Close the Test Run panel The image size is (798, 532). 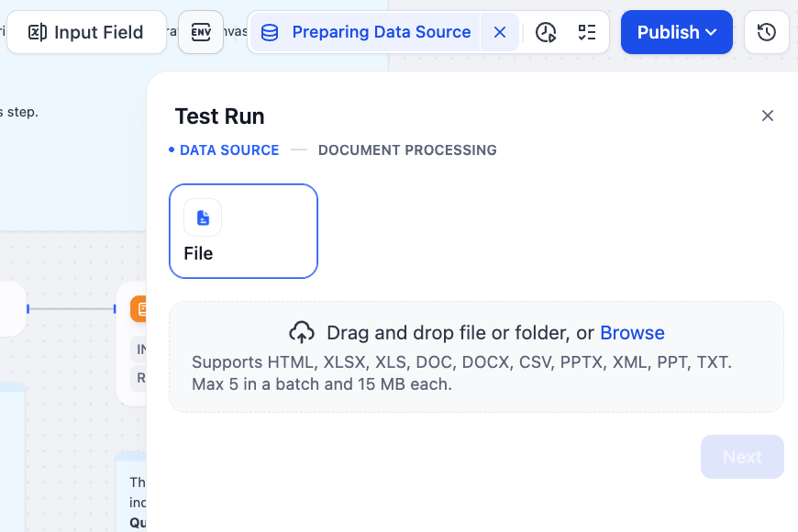point(768,116)
